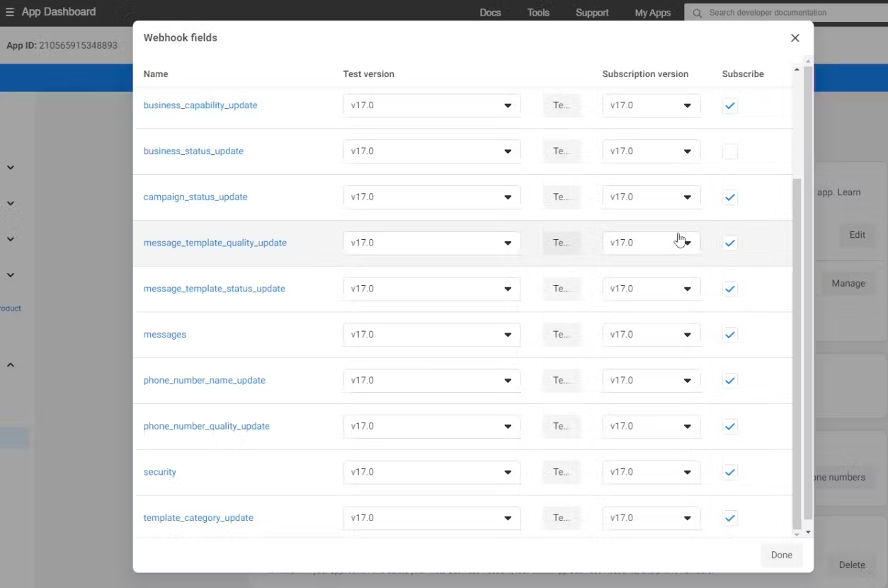Click Test button for security row
Viewport: 888px width, 588px height.
(x=562, y=472)
